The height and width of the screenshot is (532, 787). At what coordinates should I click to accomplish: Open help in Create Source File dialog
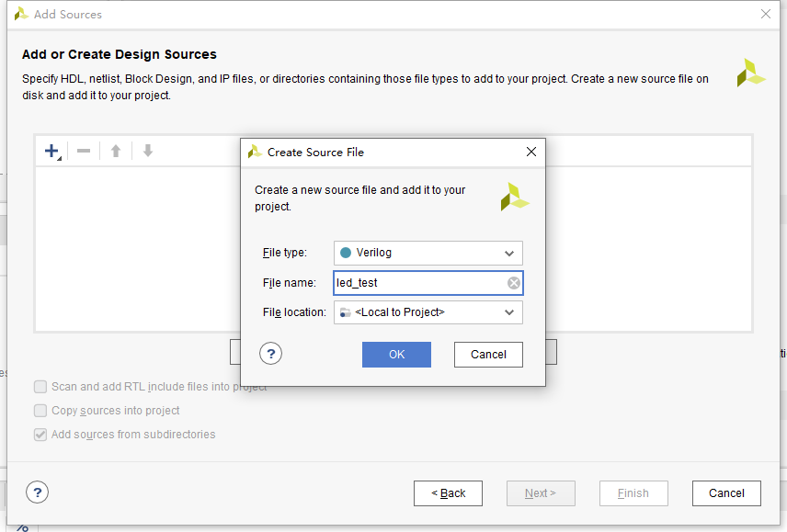(270, 354)
